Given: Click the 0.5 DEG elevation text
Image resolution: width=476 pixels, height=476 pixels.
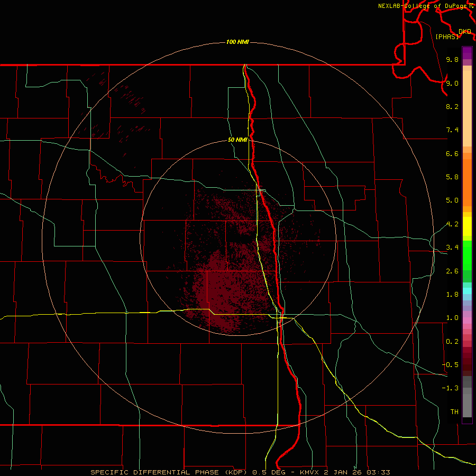Looking at the screenshot, I should pyautogui.click(x=269, y=472).
